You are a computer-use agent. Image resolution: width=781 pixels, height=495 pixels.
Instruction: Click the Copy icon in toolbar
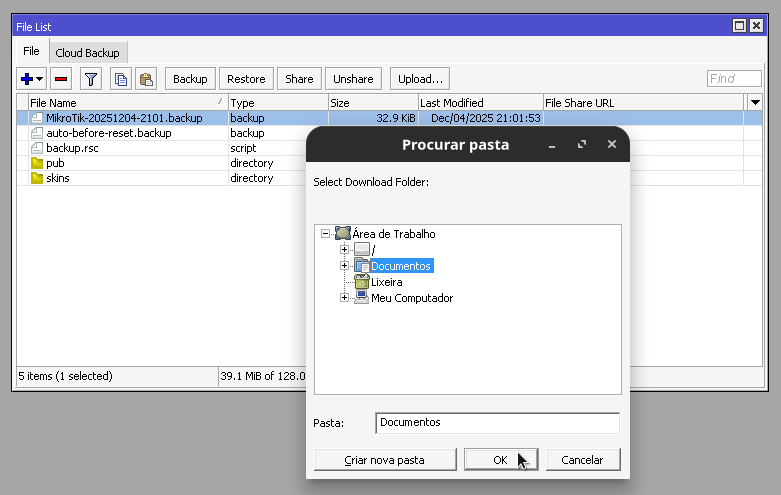120,79
